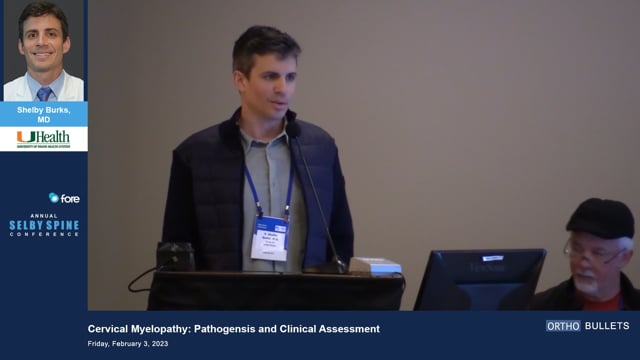The image size is (640, 360).
Task: Click the speaker headshot thumbnail
Action: click(44, 51)
